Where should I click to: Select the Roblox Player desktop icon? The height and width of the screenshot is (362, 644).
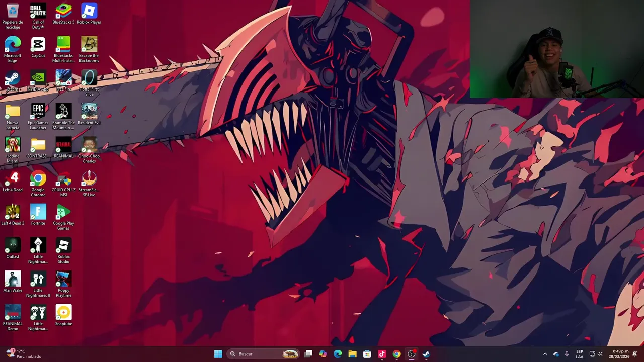(89, 14)
